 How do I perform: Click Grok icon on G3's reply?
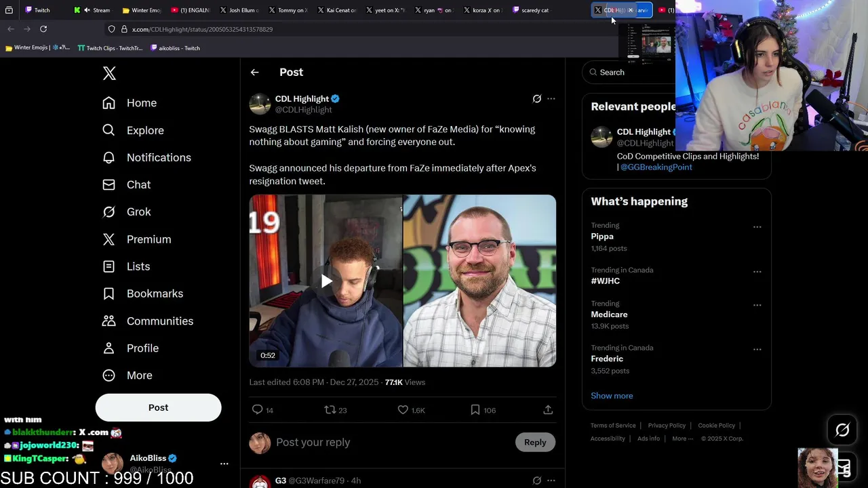(536, 481)
